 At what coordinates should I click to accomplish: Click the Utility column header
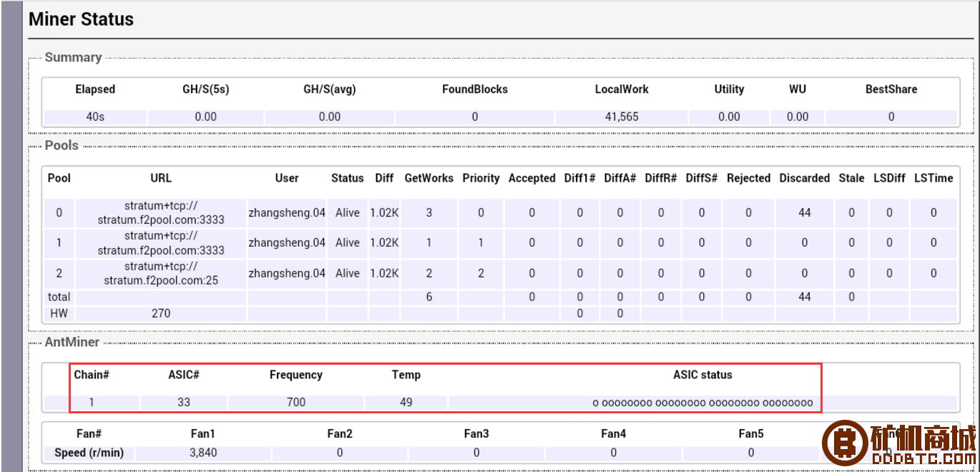point(729,89)
